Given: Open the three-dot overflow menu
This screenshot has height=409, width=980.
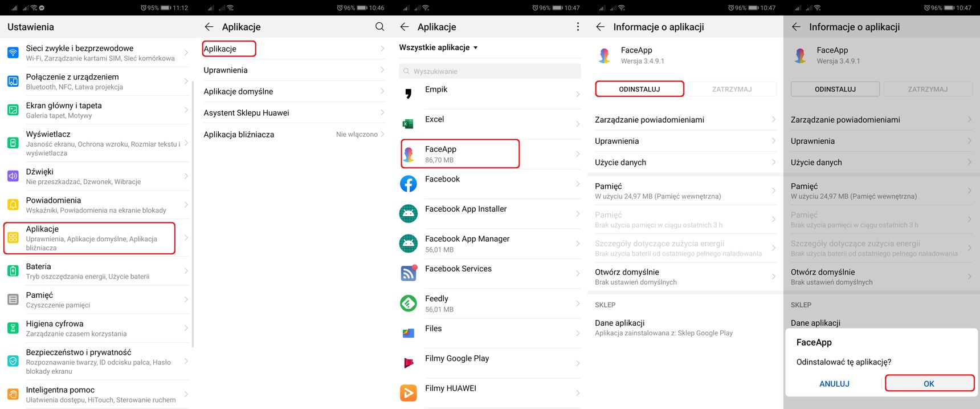Looking at the screenshot, I should click(x=578, y=27).
